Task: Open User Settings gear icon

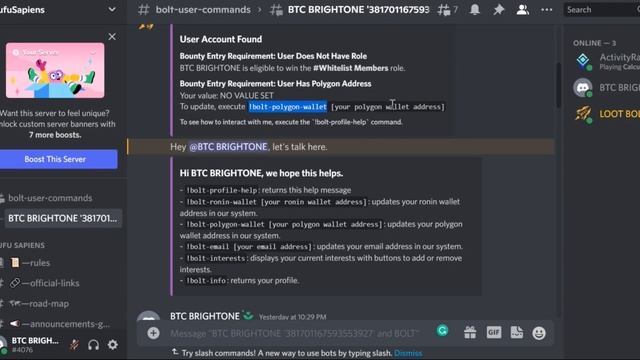Action: pos(113,345)
